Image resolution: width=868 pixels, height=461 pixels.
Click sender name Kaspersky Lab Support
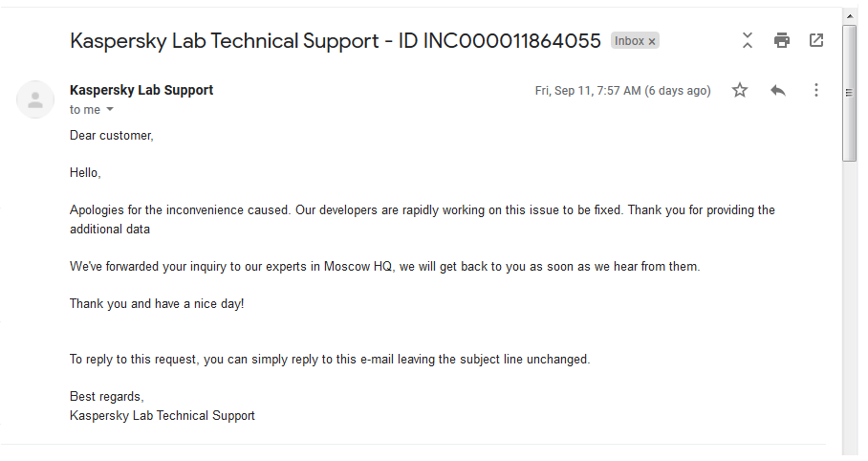(141, 90)
